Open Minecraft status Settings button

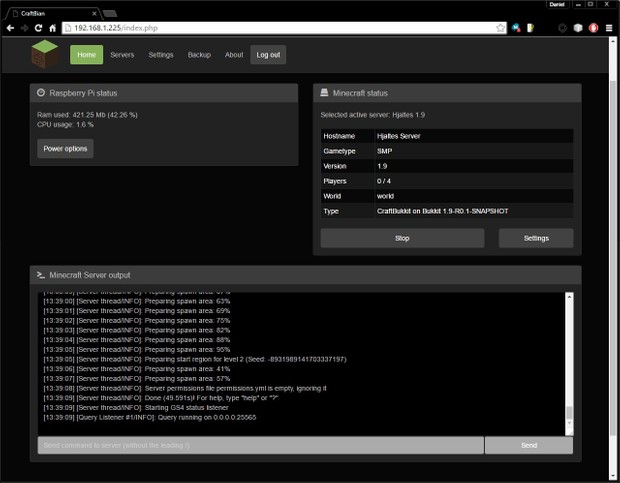(536, 238)
